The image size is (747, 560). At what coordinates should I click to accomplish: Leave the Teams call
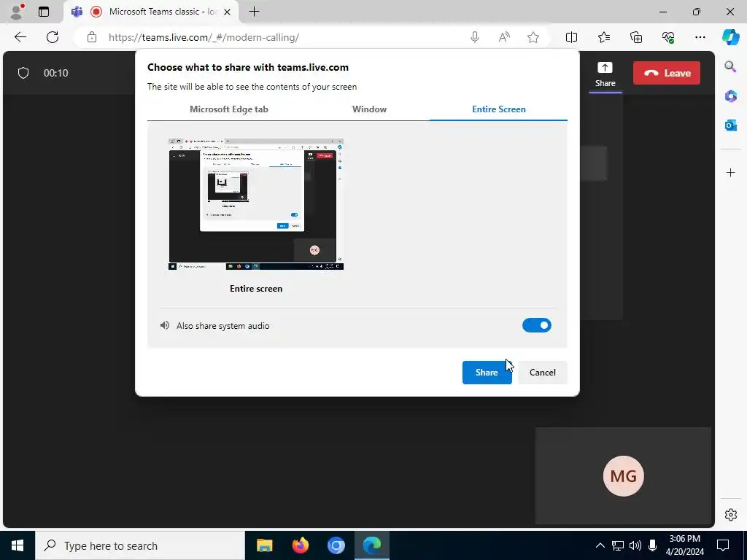point(667,73)
